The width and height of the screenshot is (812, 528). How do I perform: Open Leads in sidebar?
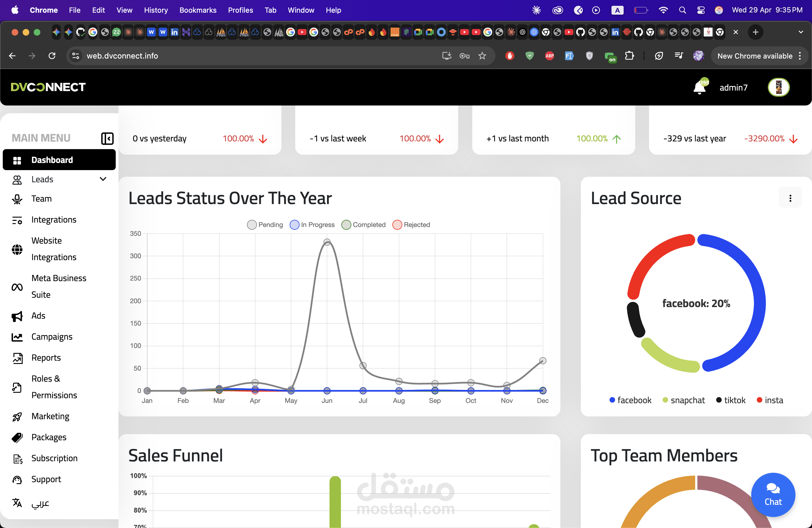[x=42, y=179]
